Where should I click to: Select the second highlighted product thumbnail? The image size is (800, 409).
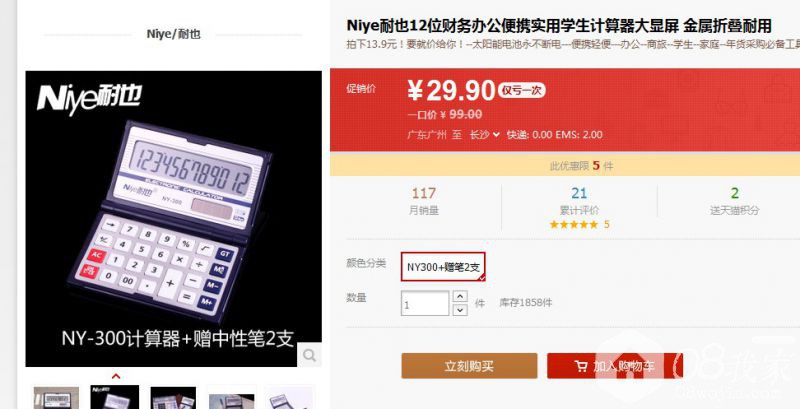[115, 397]
